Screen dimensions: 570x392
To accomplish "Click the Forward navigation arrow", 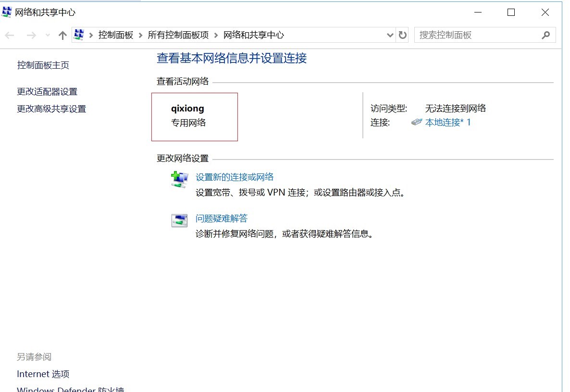I will click(31, 35).
